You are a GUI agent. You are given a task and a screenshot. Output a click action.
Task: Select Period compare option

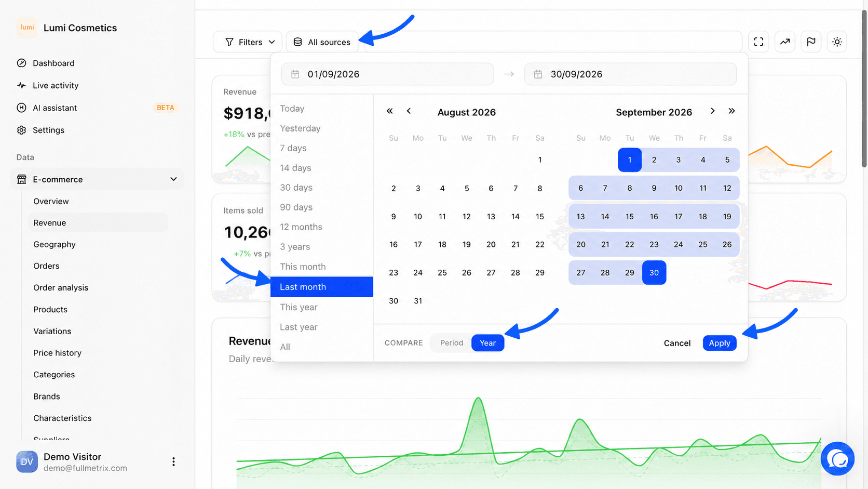(x=451, y=343)
